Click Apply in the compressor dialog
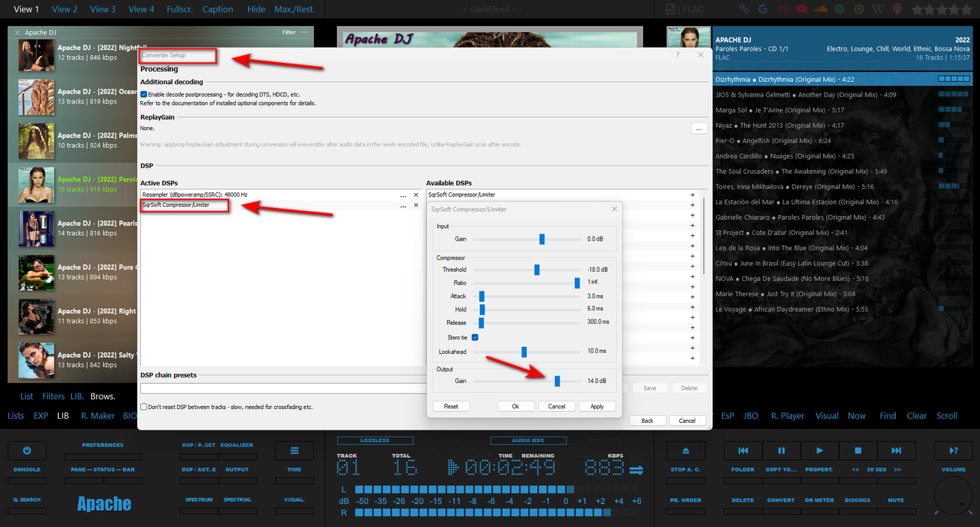 [x=597, y=406]
